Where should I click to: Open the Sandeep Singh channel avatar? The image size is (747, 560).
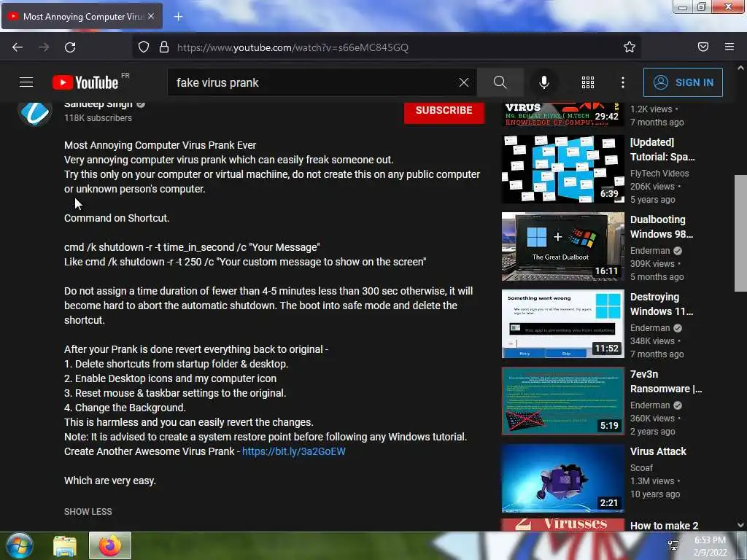click(x=35, y=113)
